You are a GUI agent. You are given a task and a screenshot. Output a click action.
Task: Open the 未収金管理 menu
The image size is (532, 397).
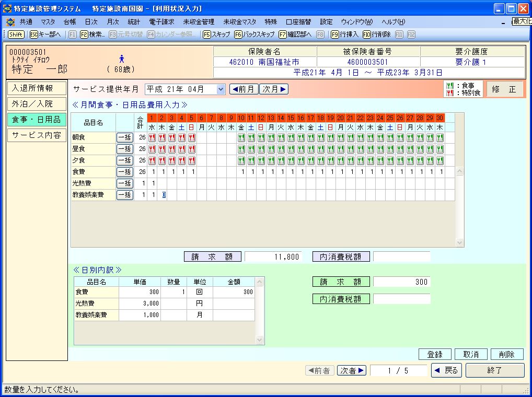199,22
